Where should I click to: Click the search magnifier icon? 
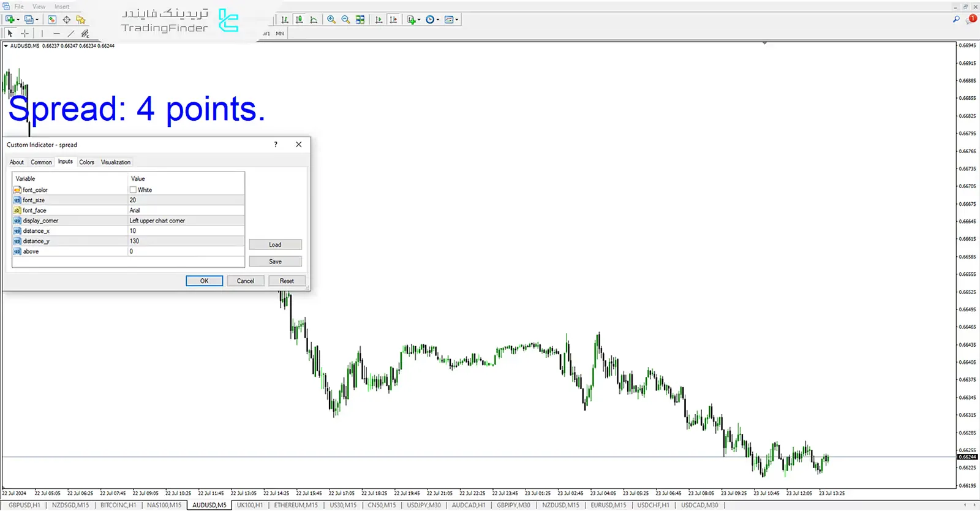point(956,20)
